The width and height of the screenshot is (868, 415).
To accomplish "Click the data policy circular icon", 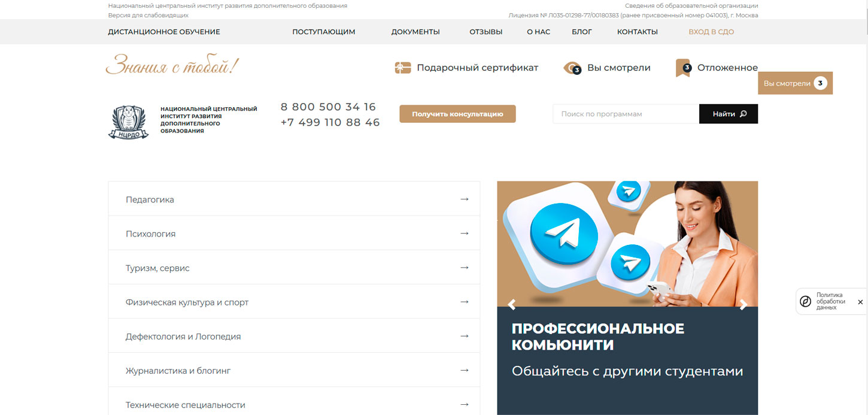I will click(x=806, y=302).
